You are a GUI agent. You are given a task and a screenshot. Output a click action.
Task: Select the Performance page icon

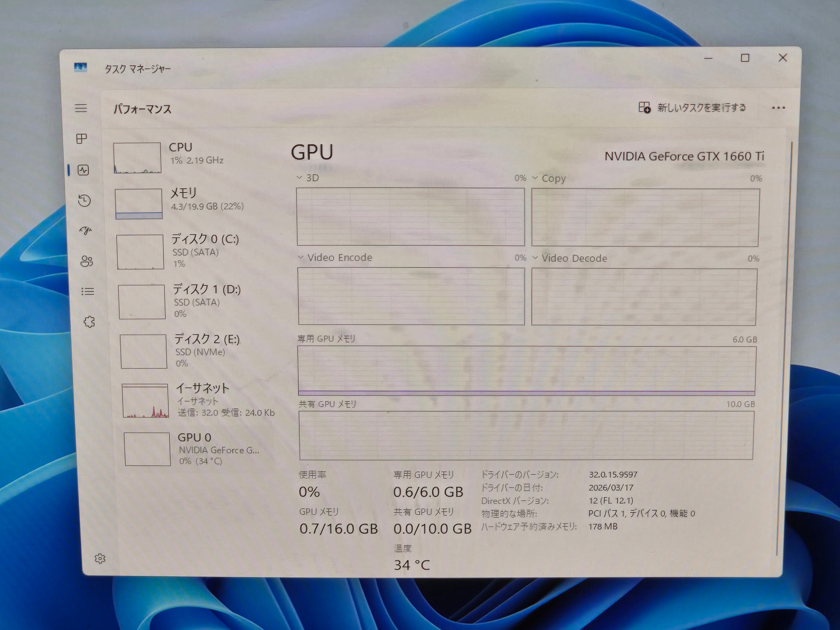coord(83,170)
